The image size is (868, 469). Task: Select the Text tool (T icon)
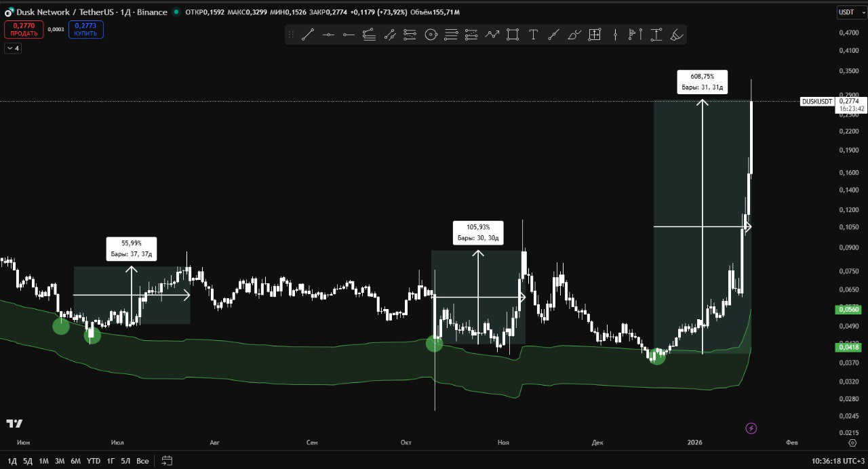[x=534, y=35]
